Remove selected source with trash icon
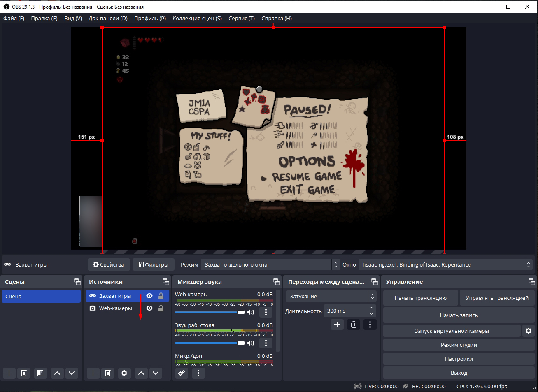 coord(107,373)
